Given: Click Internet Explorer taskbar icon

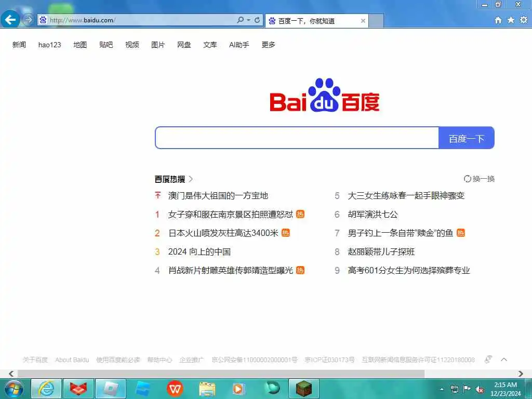Looking at the screenshot, I should tap(46, 389).
